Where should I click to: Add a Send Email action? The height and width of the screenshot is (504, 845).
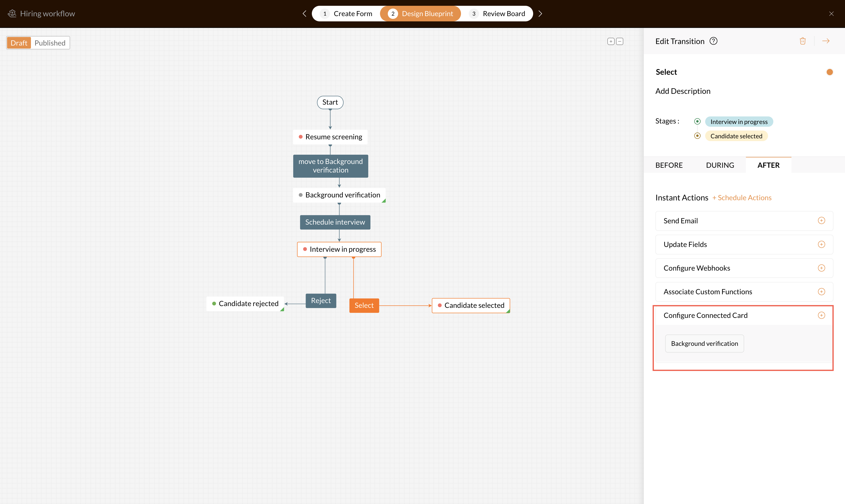pos(821,221)
